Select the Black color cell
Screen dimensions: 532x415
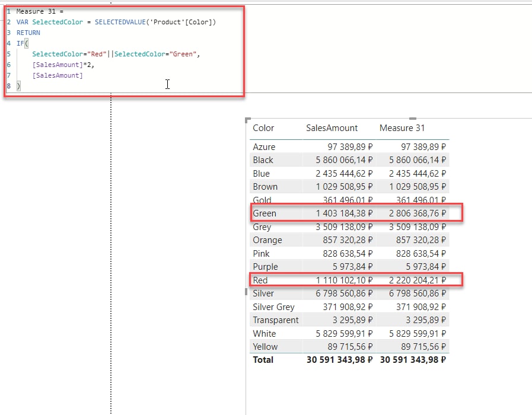(x=263, y=160)
